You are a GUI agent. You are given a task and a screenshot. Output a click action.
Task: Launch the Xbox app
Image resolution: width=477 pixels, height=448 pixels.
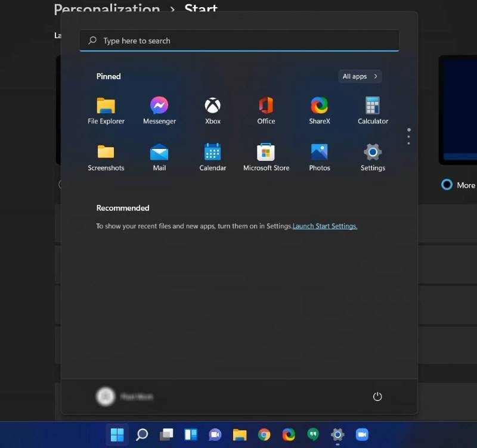(212, 106)
